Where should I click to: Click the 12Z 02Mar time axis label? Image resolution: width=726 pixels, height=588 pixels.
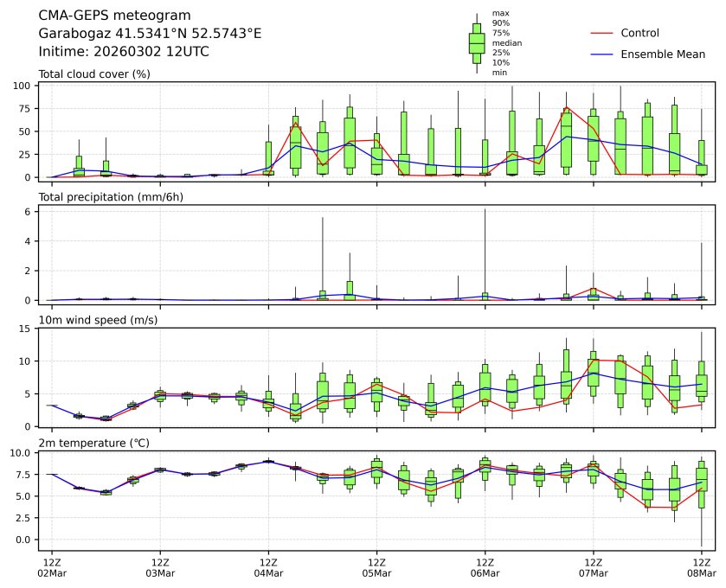click(52, 567)
